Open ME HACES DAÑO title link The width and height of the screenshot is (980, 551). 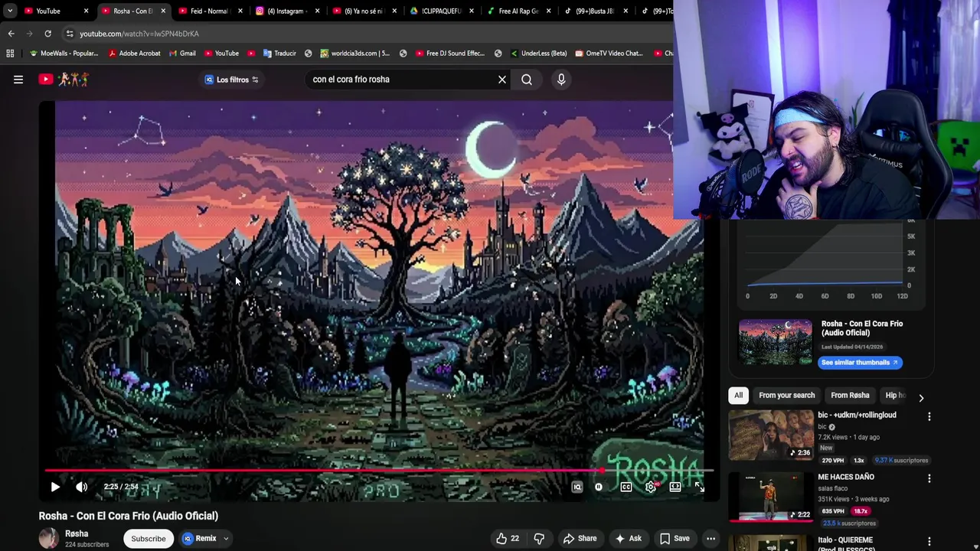[x=846, y=477]
